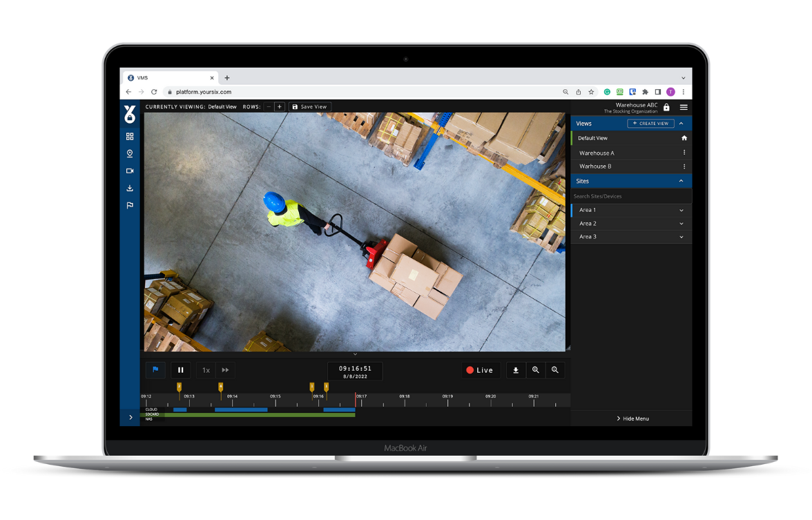Image resolution: width=812 pixels, height=520 pixels.
Task: Open the flag bookmarks icon in sidebar
Action: (x=130, y=206)
